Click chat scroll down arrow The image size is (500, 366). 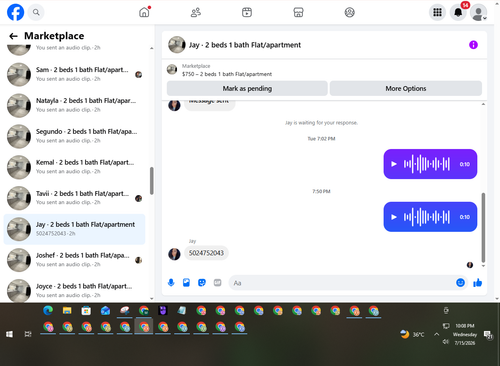[x=483, y=266]
